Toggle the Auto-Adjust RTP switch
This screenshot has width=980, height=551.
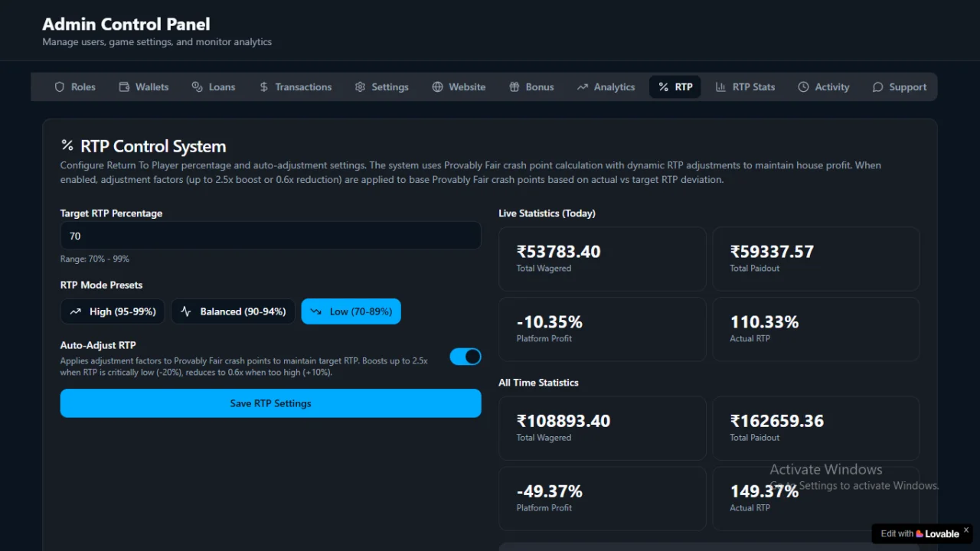(465, 357)
